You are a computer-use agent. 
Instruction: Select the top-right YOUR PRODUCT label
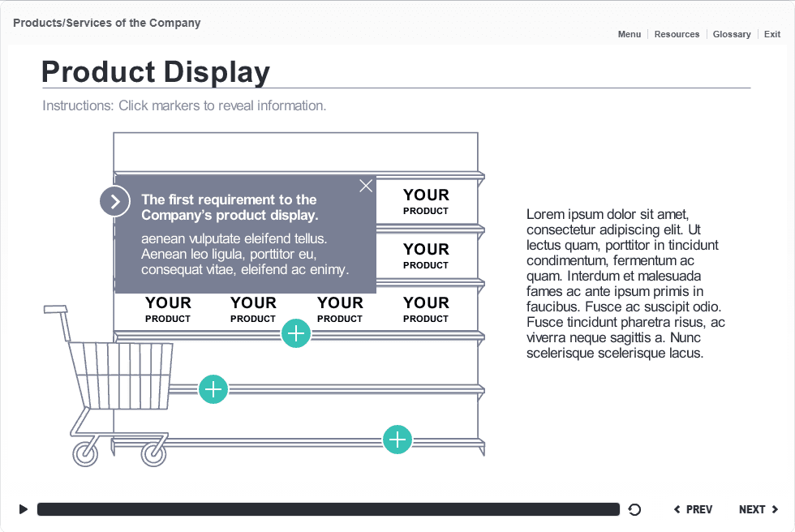(x=426, y=200)
